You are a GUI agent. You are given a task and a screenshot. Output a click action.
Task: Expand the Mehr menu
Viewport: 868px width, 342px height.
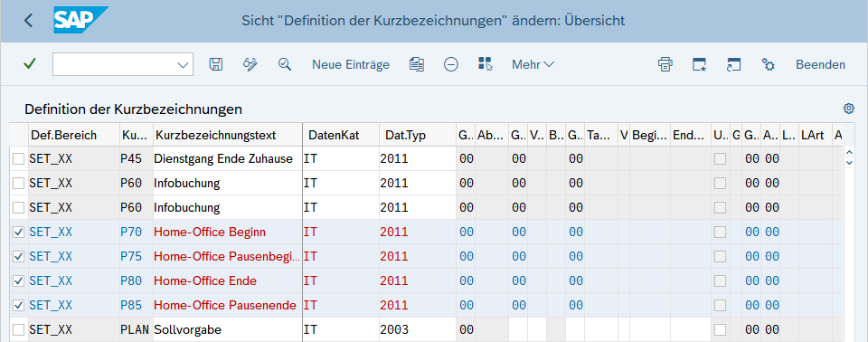pos(533,64)
